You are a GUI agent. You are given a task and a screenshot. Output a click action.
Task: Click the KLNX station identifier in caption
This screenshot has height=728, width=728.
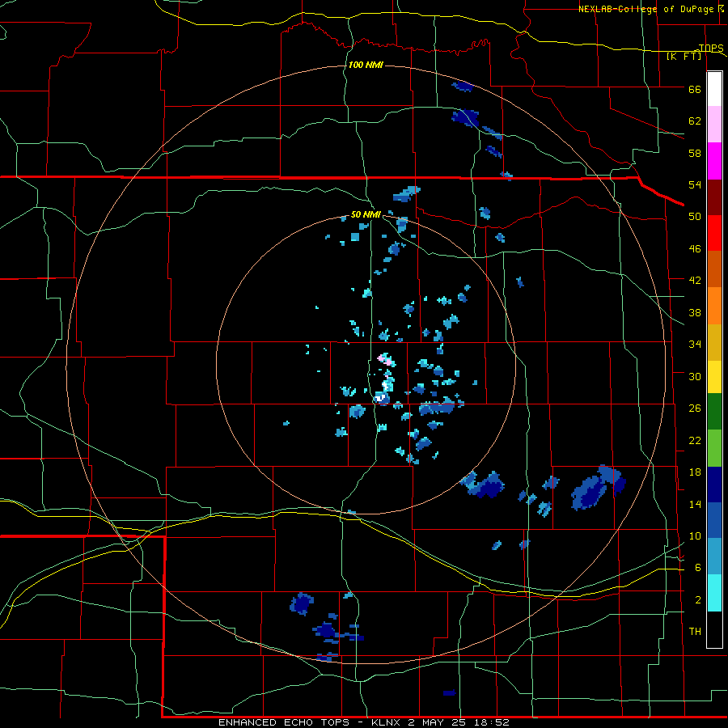pyautogui.click(x=387, y=722)
